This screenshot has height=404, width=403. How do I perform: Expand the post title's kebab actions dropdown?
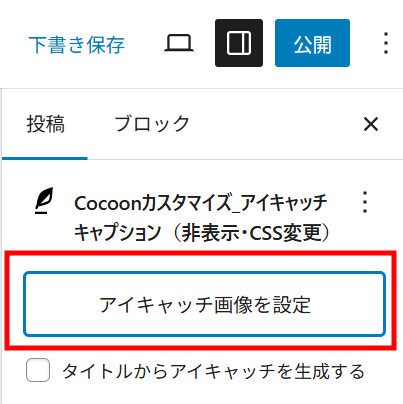click(365, 202)
